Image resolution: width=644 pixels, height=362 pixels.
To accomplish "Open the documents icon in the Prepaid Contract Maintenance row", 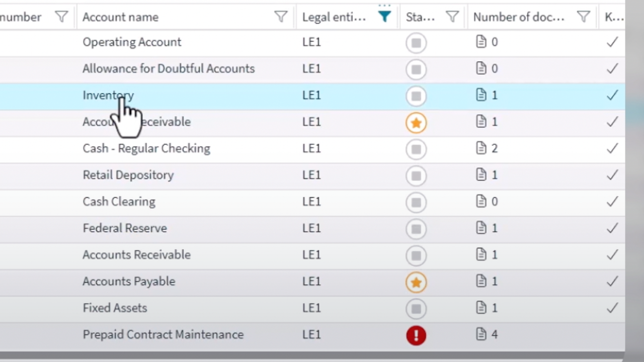I will 481,334.
